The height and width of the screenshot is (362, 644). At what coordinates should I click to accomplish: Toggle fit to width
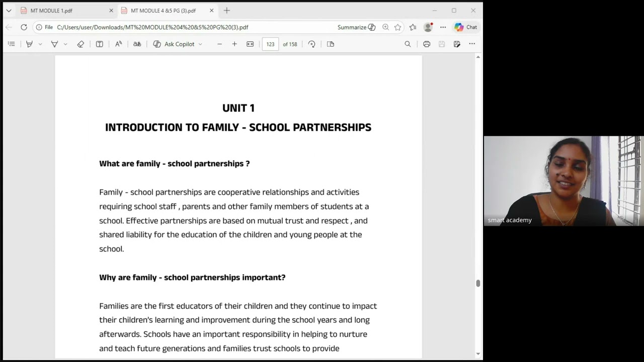[x=250, y=44]
